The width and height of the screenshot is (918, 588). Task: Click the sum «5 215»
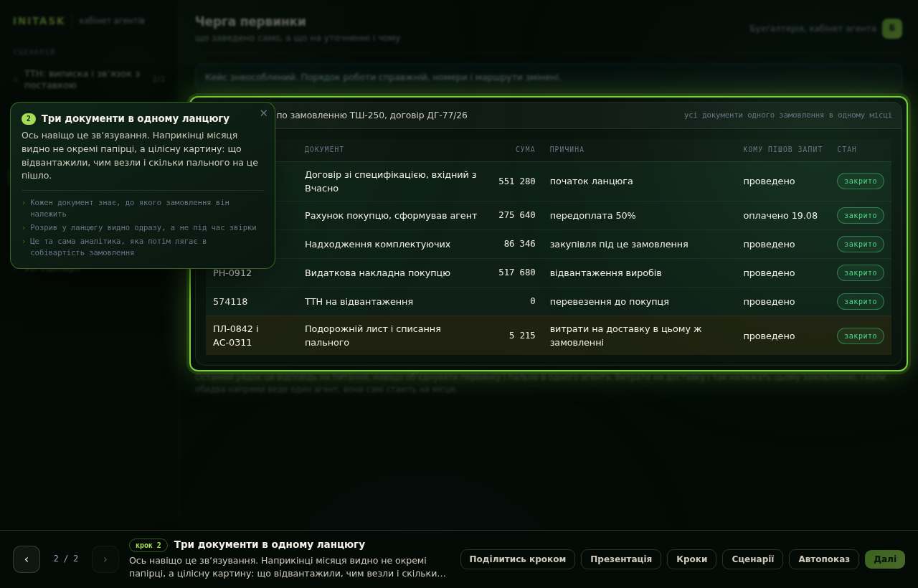[x=523, y=336]
